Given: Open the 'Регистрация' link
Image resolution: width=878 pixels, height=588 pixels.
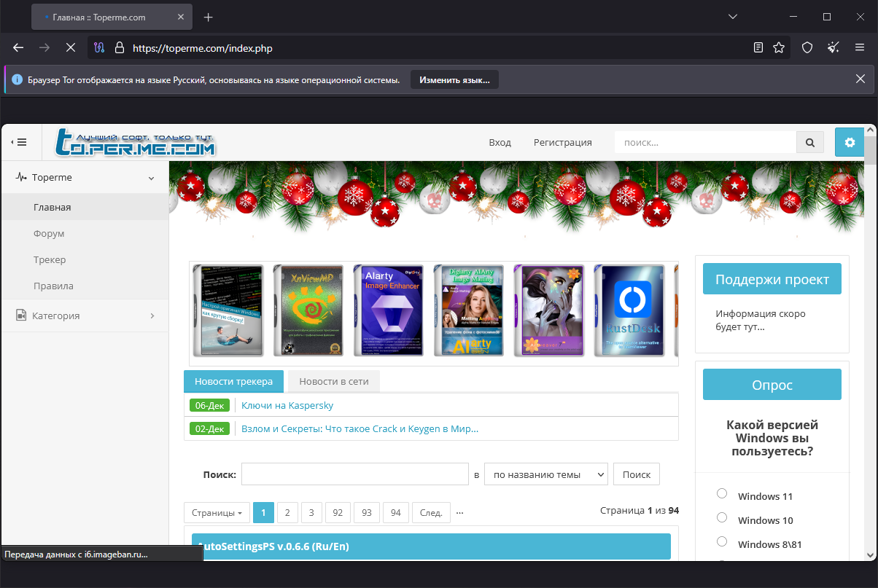Looking at the screenshot, I should pos(563,142).
